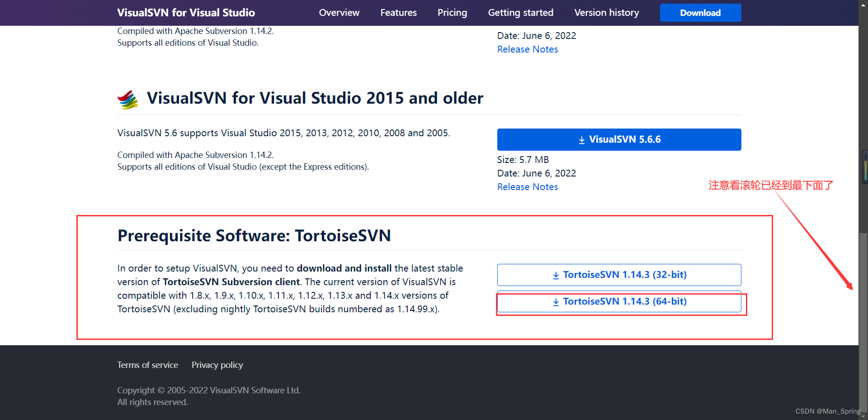Click download arrow icon on 64-bit TortoiseSVN button

tap(556, 302)
